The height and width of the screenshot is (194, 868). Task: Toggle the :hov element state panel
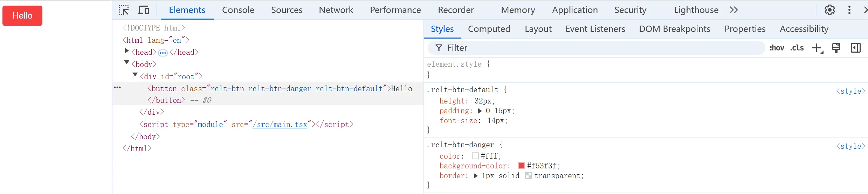[x=777, y=48]
